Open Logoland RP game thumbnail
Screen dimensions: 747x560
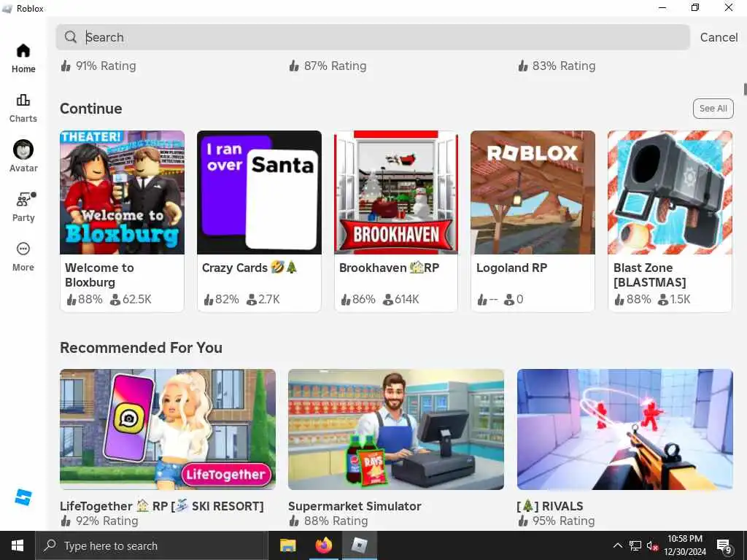click(x=533, y=192)
